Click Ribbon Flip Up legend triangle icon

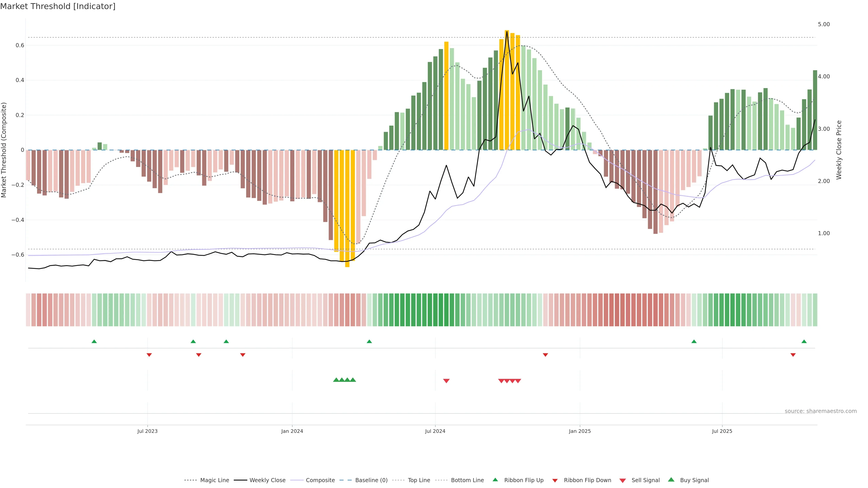coord(495,480)
